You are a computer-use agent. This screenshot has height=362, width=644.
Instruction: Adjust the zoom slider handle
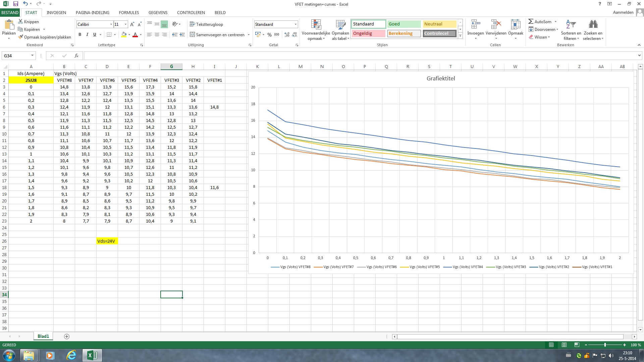[605, 345]
